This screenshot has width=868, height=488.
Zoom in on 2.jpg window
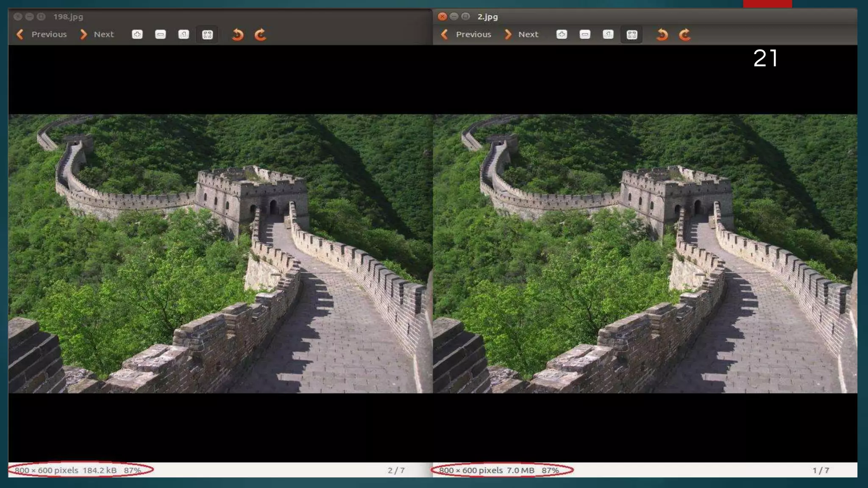562,34
